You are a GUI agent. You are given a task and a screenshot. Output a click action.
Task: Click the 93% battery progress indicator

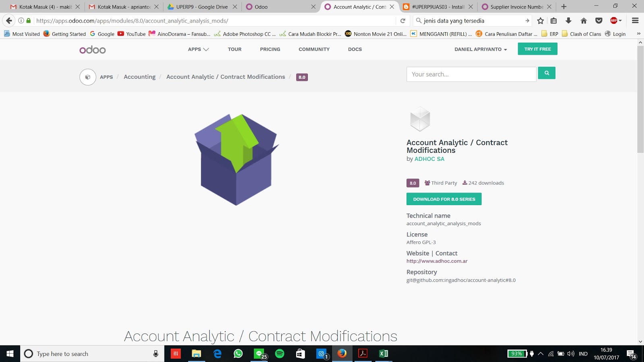click(x=517, y=354)
